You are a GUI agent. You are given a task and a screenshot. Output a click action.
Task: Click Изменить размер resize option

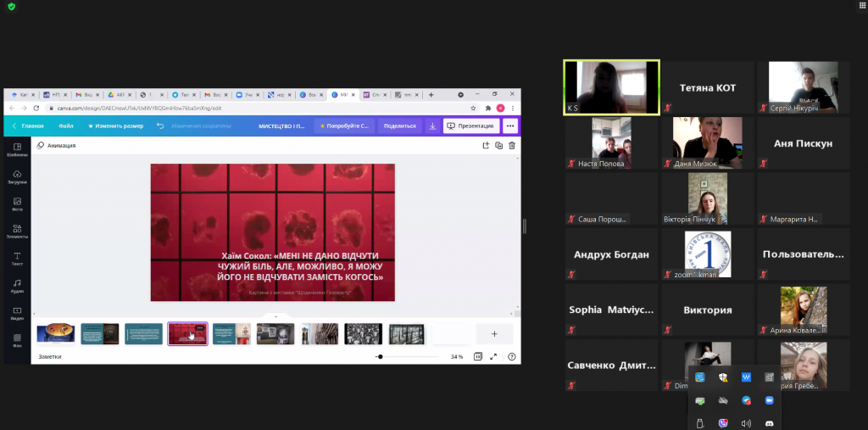pos(115,126)
